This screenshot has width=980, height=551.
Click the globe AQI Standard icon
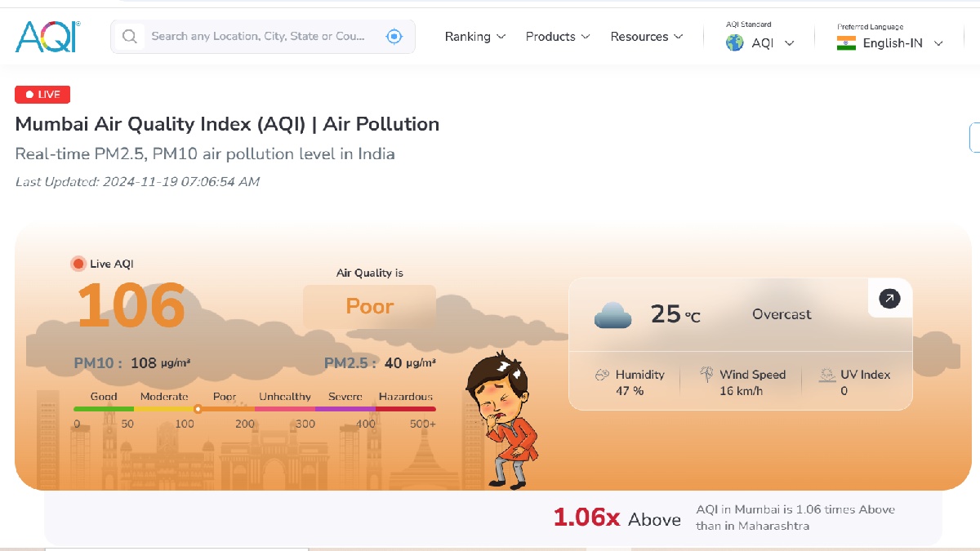pyautogui.click(x=735, y=43)
